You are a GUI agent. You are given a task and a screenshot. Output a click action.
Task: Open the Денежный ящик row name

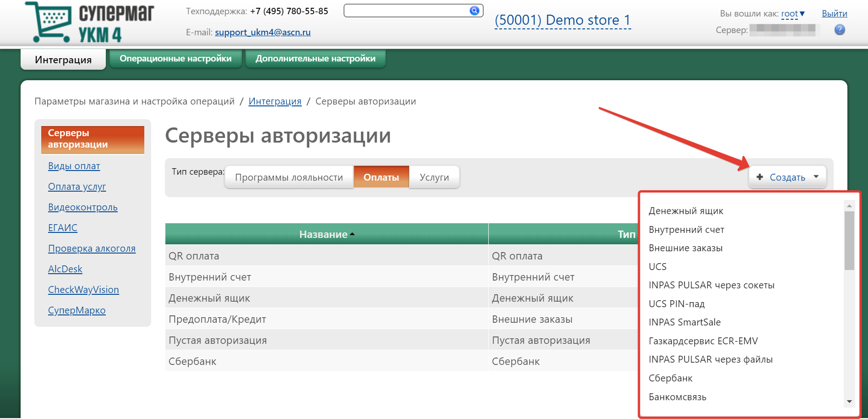(x=209, y=298)
